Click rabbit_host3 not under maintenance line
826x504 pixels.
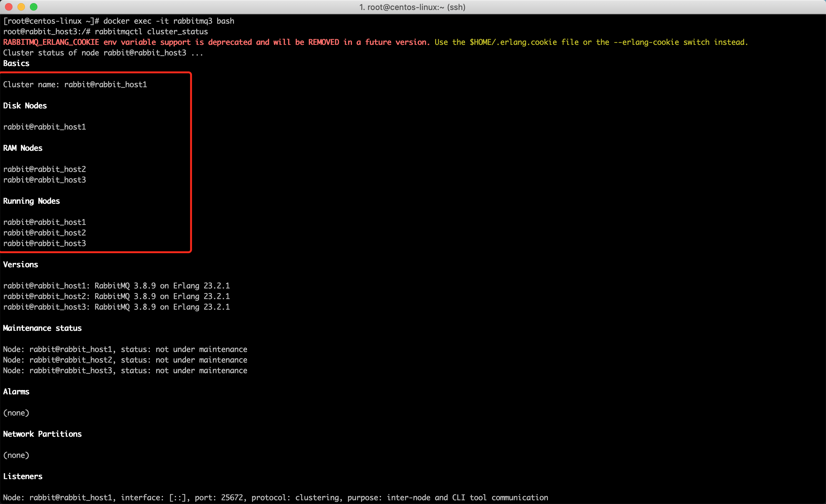pos(125,371)
